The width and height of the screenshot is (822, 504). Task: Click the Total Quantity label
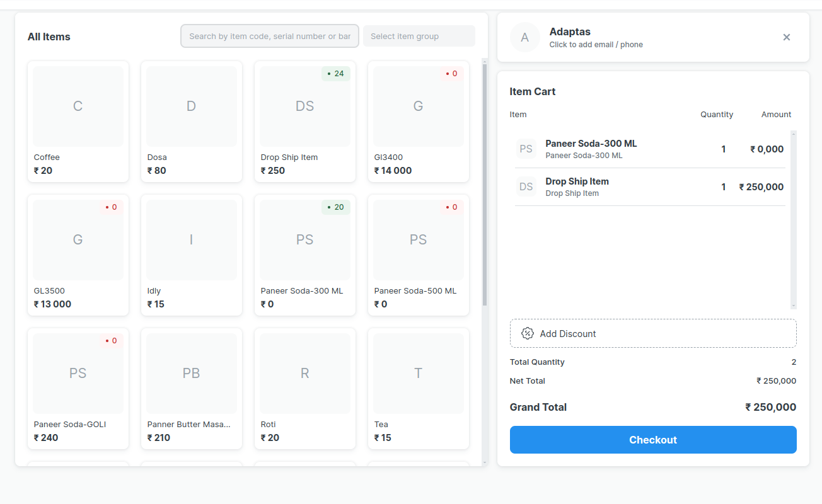pyautogui.click(x=537, y=362)
